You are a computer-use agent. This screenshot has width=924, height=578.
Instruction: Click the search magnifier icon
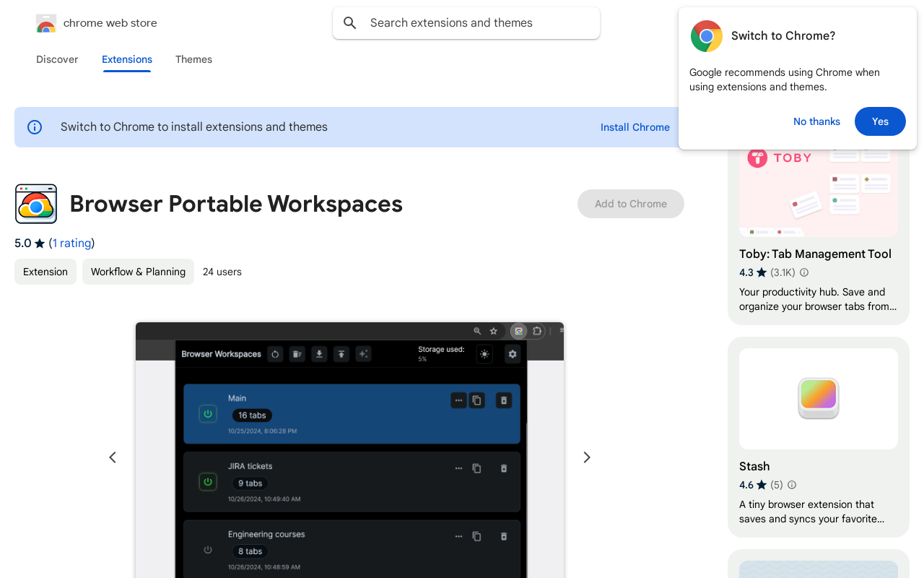[350, 23]
